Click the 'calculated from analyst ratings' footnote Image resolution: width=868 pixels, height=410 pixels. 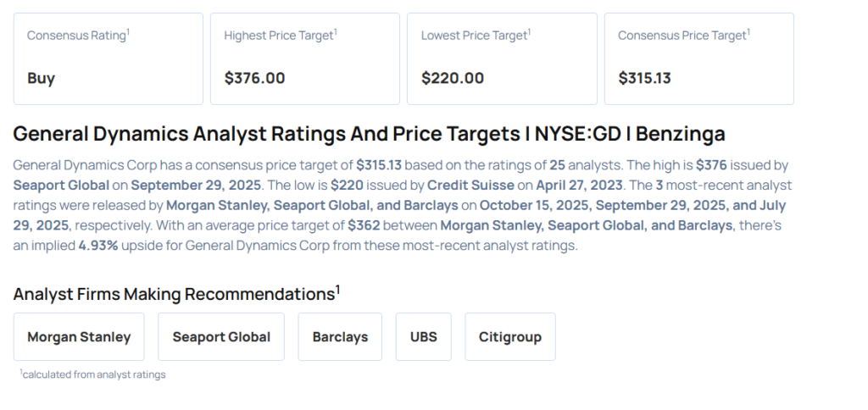(x=93, y=374)
